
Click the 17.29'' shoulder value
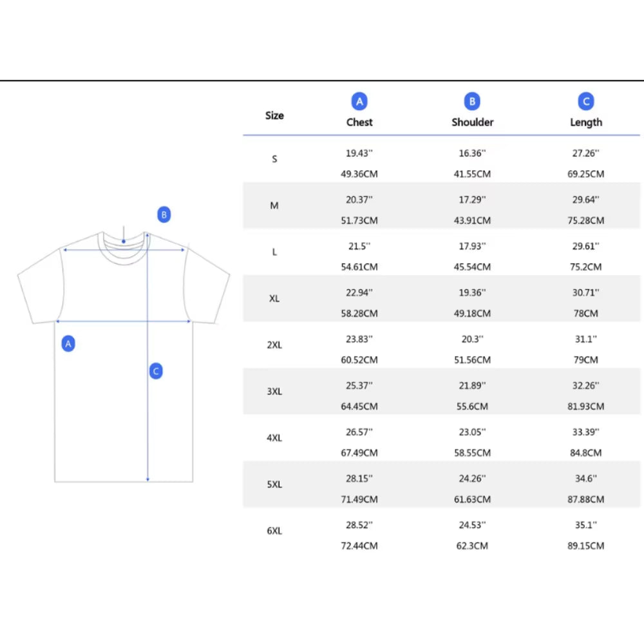472,200
